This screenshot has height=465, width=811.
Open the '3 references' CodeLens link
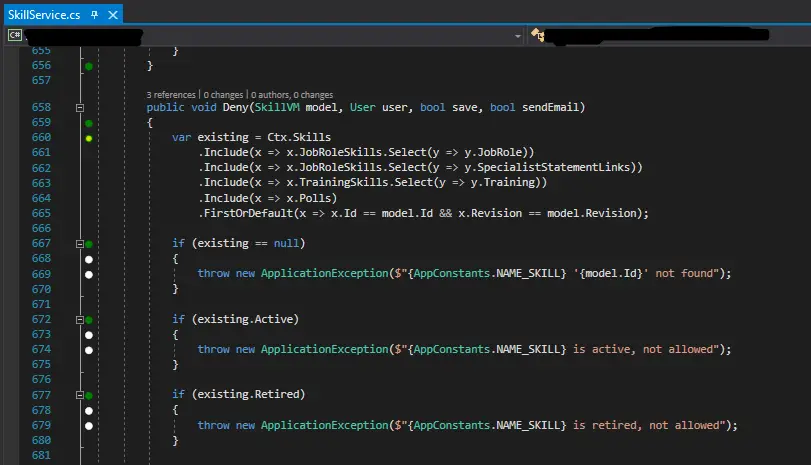click(x=171, y=95)
